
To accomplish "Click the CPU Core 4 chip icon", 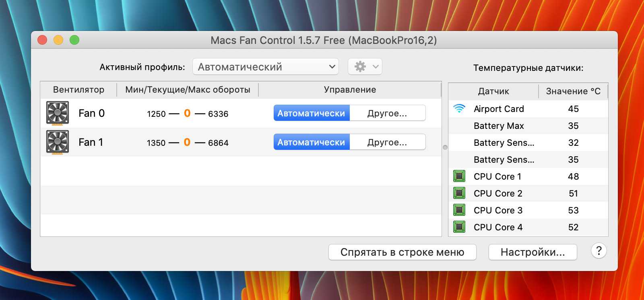I will click(x=459, y=227).
